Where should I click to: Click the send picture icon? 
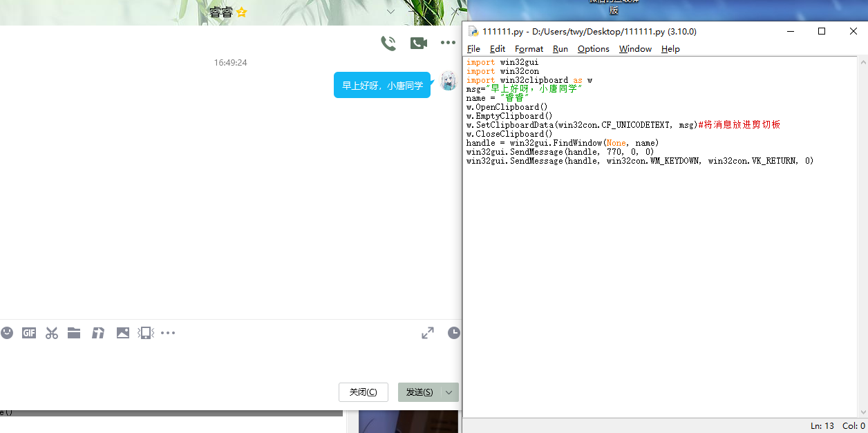click(x=123, y=333)
